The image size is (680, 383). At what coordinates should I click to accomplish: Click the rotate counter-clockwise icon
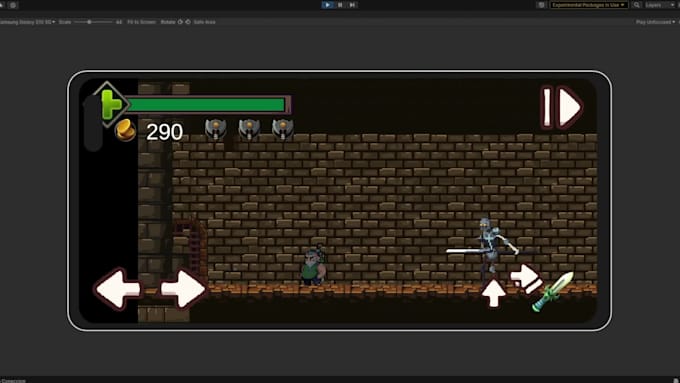point(188,22)
